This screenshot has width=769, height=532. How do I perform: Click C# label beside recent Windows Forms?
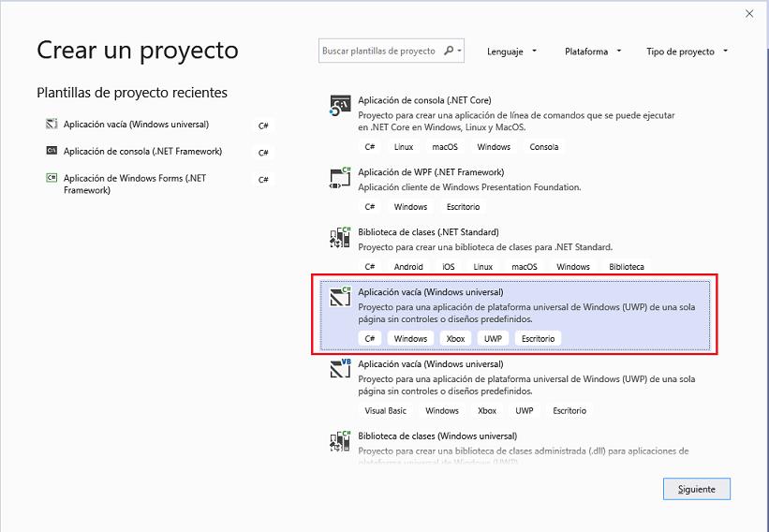coord(263,180)
